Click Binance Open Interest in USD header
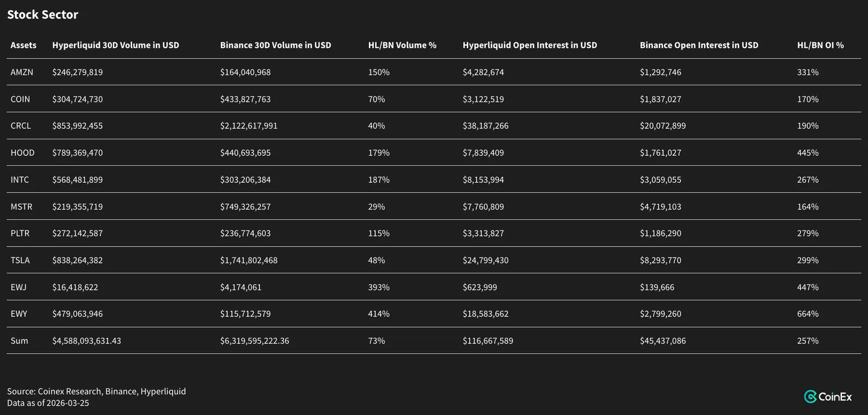Viewport: 868px width, 415px height. click(699, 45)
